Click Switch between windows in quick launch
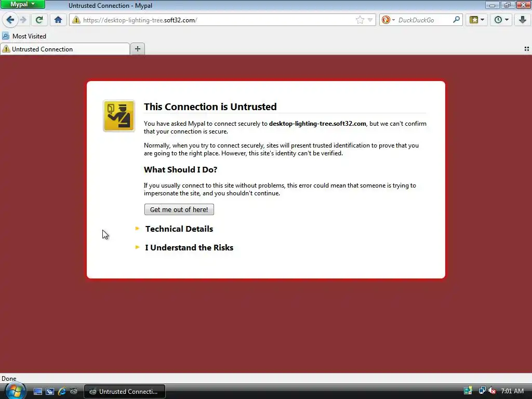Viewport: 532px width, 399px height. point(50,392)
